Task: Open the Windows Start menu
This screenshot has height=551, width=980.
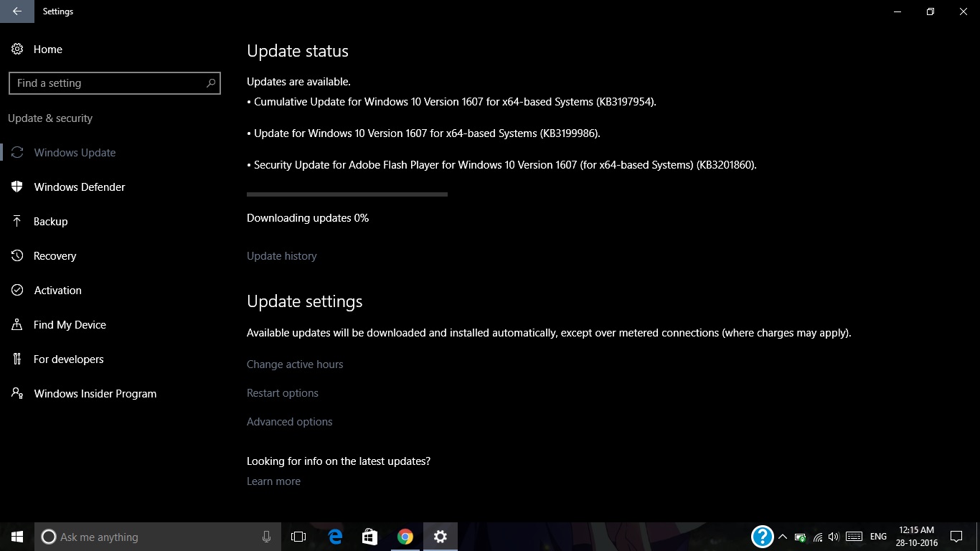Action: 17,537
